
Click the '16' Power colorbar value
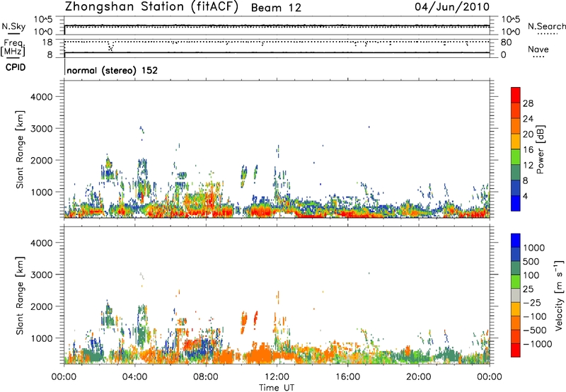pos(528,150)
